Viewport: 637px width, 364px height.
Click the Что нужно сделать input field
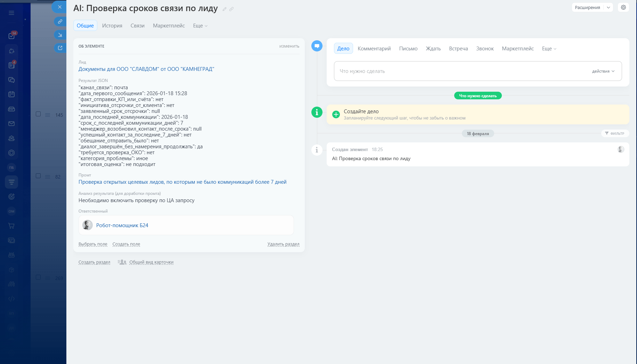(x=452, y=71)
